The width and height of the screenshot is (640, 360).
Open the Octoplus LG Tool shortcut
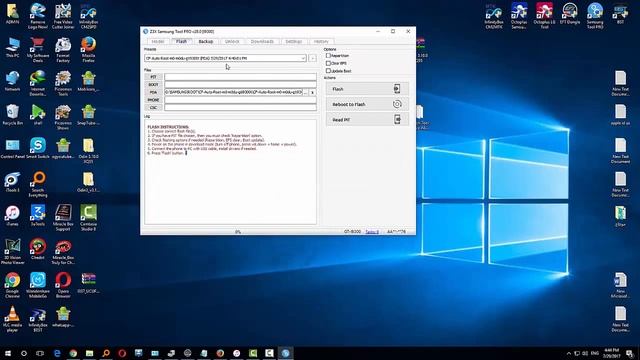[x=544, y=16]
